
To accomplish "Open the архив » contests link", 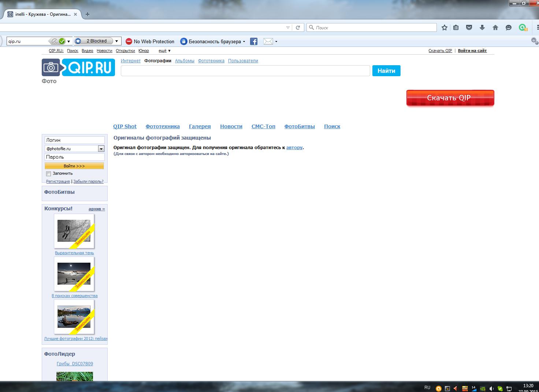I will coord(97,209).
